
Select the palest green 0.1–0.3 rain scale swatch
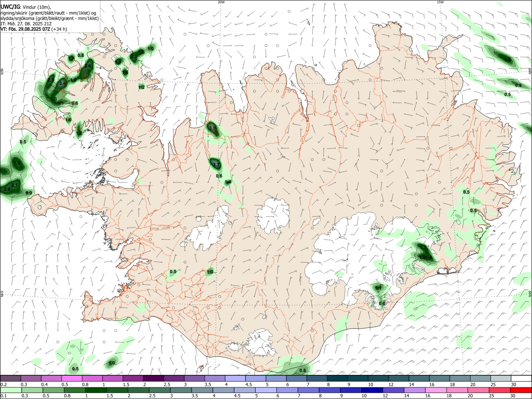[11, 390]
